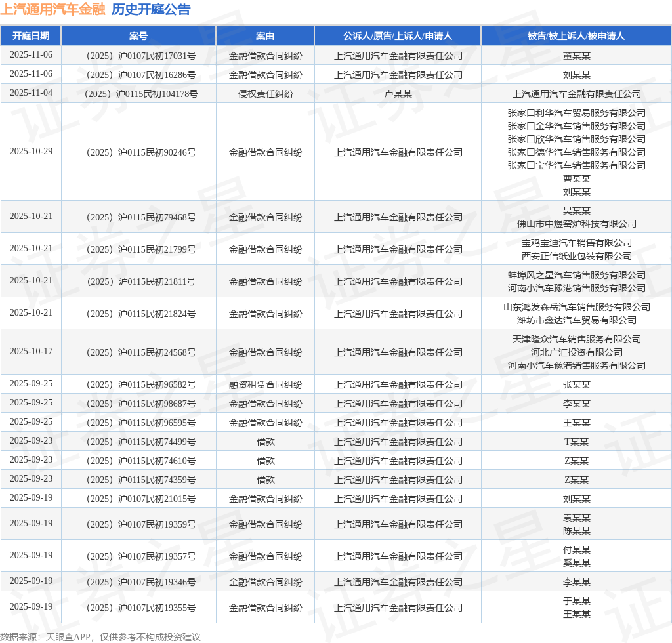The width and height of the screenshot is (672, 643).
Task: Click the 上汽通用汽车金融 title text
Action: (x=52, y=9)
